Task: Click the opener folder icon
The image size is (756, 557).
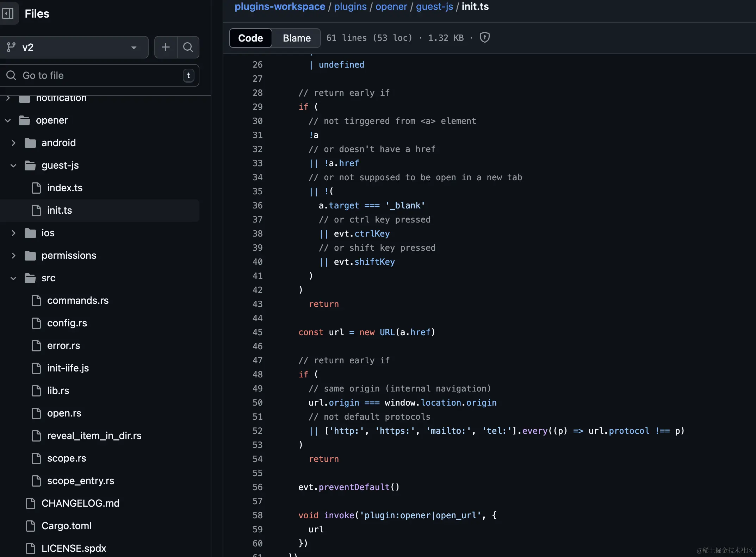Action: pos(24,120)
